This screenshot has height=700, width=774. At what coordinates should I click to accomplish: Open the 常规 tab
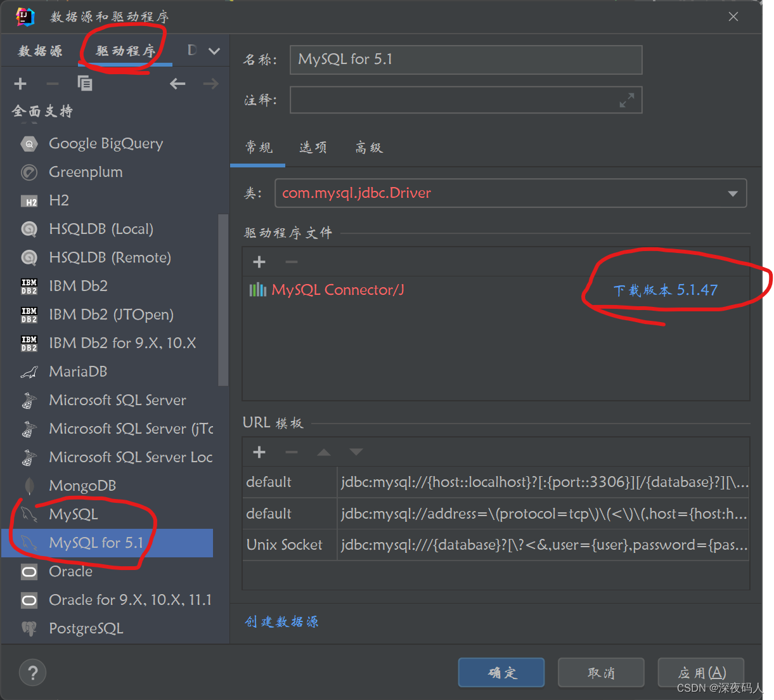(259, 148)
